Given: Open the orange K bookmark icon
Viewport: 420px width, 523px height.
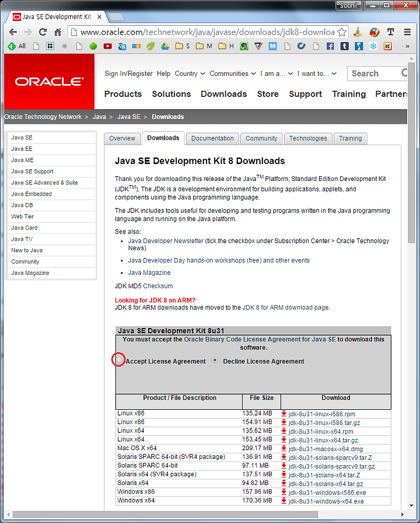Looking at the screenshot, I should (387, 46).
